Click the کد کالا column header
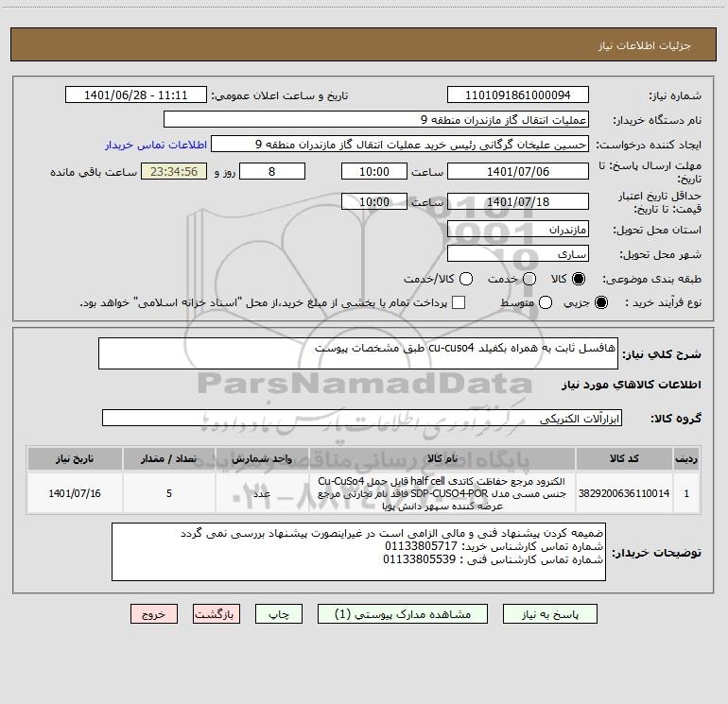This screenshot has height=704, width=728. pos(624,458)
